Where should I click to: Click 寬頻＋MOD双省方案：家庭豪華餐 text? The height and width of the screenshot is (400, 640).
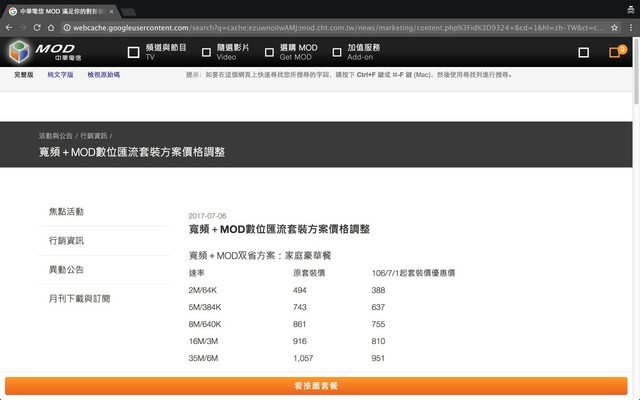(x=260, y=256)
